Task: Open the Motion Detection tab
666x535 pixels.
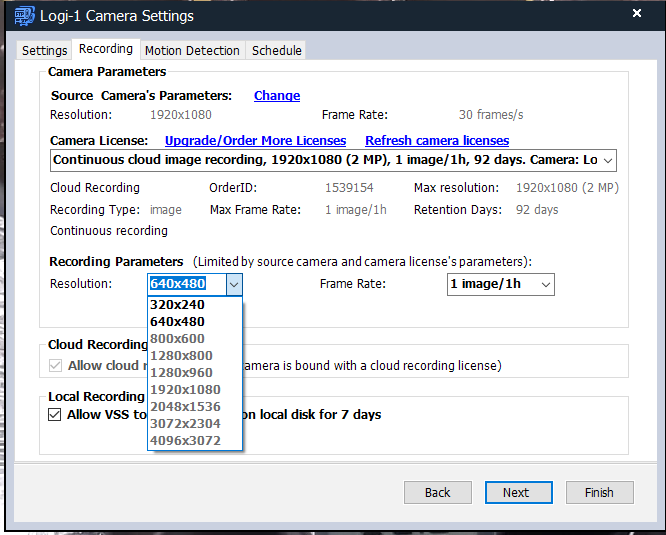Action: [x=192, y=50]
